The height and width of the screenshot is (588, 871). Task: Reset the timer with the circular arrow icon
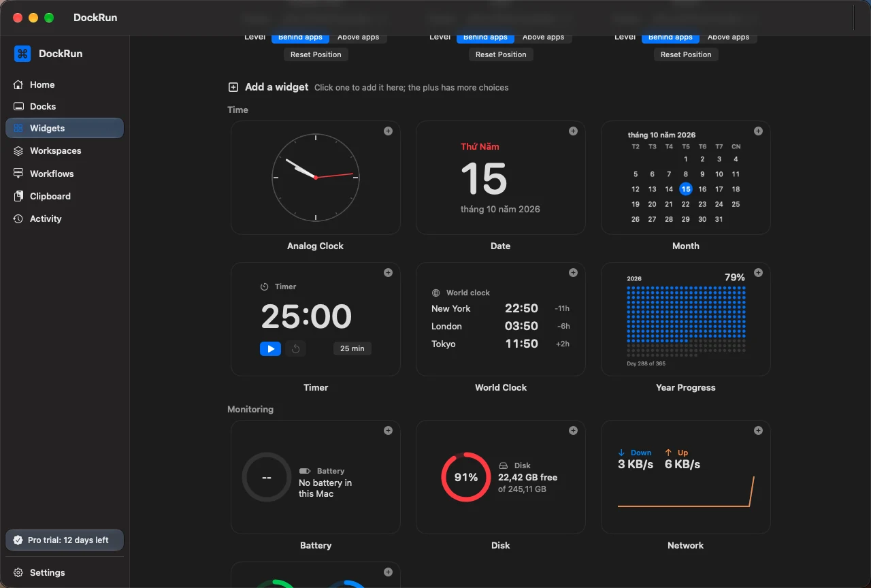point(295,348)
